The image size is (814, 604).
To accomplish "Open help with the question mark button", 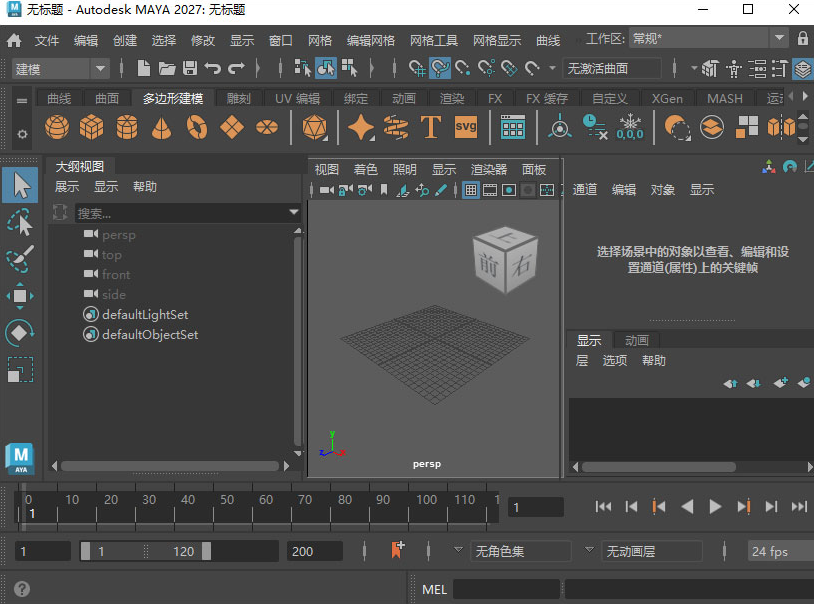I will pyautogui.click(x=22, y=589).
